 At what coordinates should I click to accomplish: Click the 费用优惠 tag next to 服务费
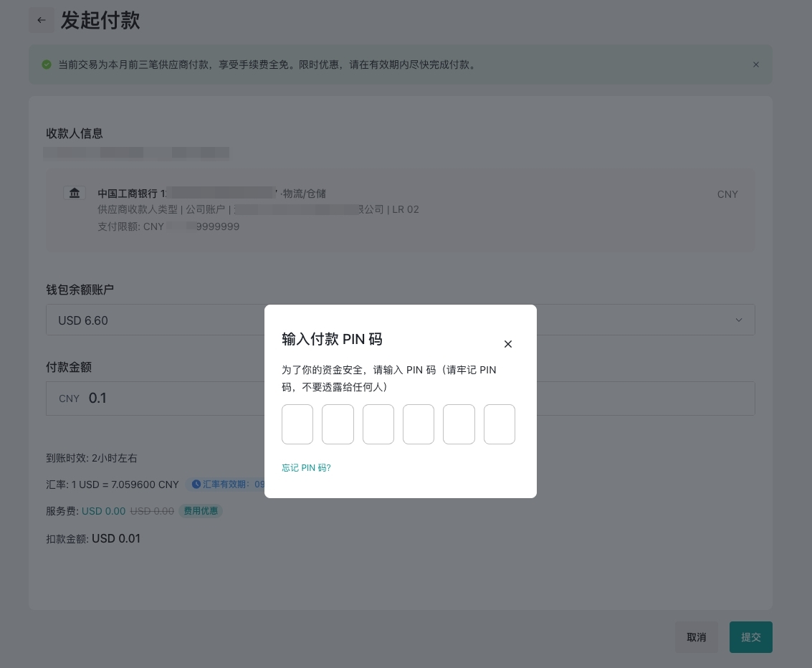[x=201, y=511]
